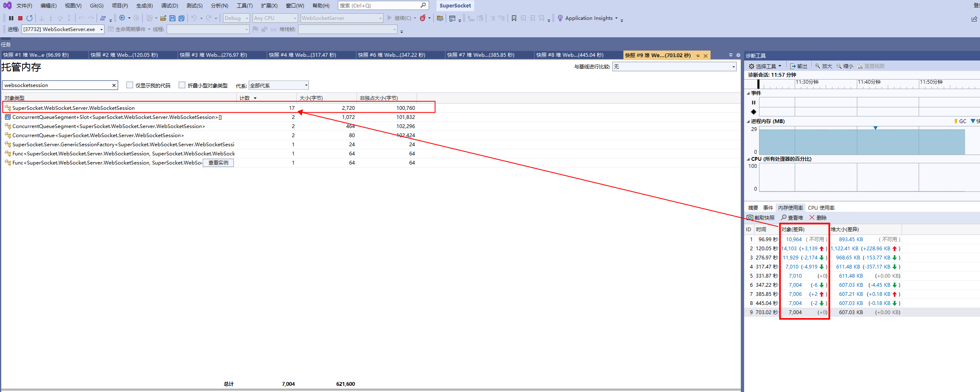Zoom in the diagnostic timeline (放大)
The image size is (980, 392).
click(x=823, y=66)
